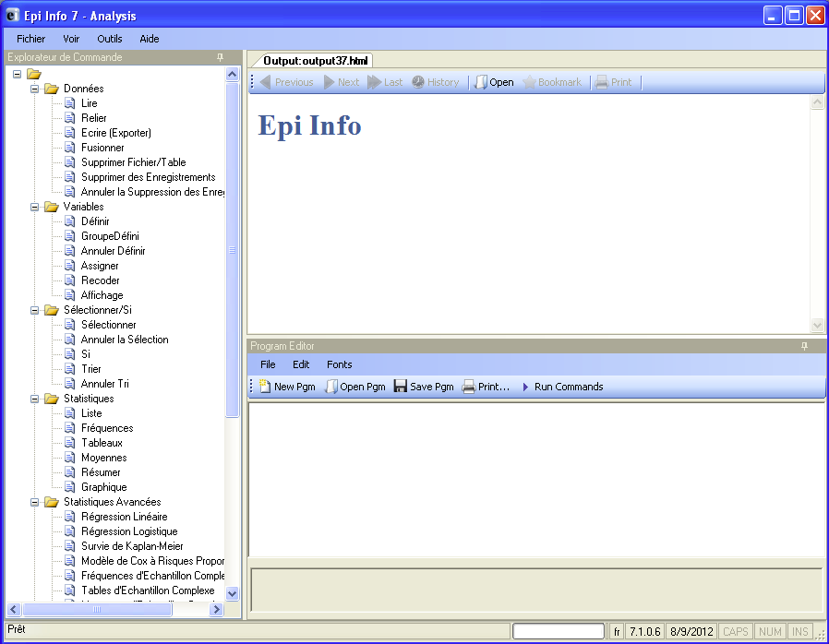Select the Assigner command
This screenshot has height=644, width=829.
[x=100, y=266]
